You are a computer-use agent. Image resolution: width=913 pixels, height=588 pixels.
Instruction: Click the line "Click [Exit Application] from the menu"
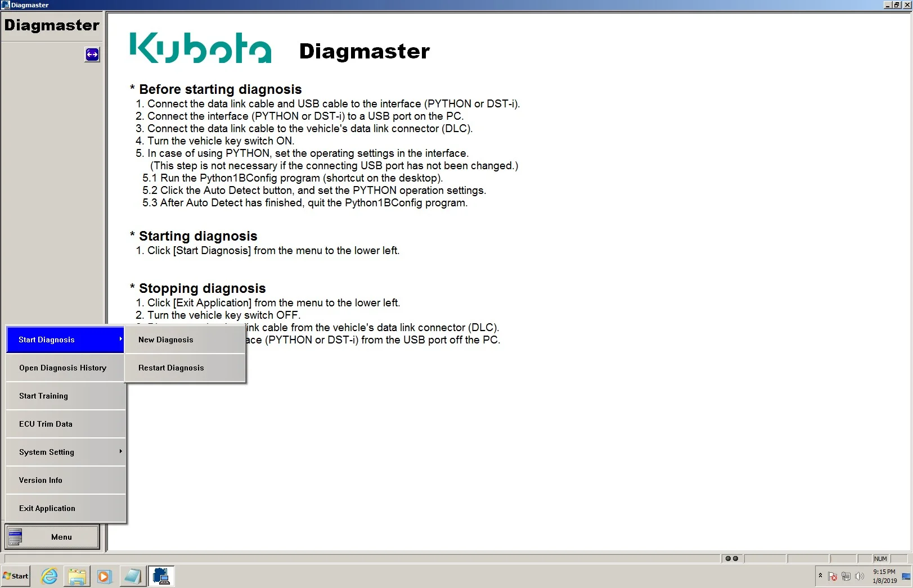click(268, 303)
